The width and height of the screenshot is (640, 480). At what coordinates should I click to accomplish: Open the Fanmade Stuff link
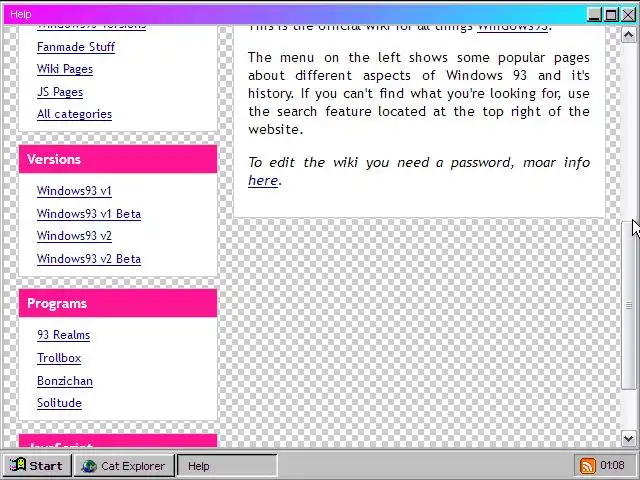point(76,47)
